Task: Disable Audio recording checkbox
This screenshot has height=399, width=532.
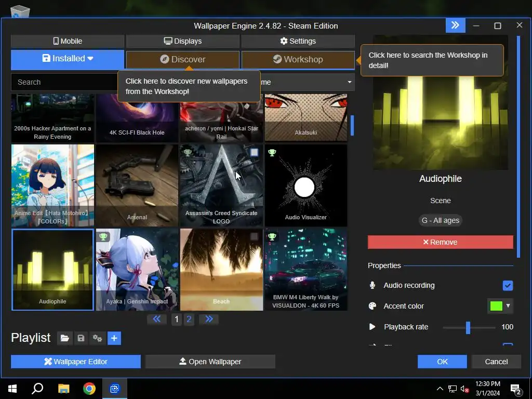Action: (508, 286)
